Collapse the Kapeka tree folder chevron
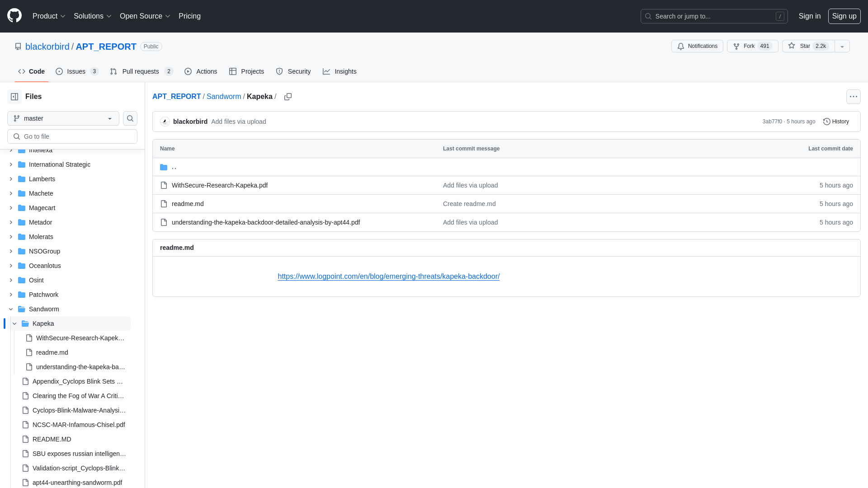This screenshot has width=868, height=488. (14, 324)
